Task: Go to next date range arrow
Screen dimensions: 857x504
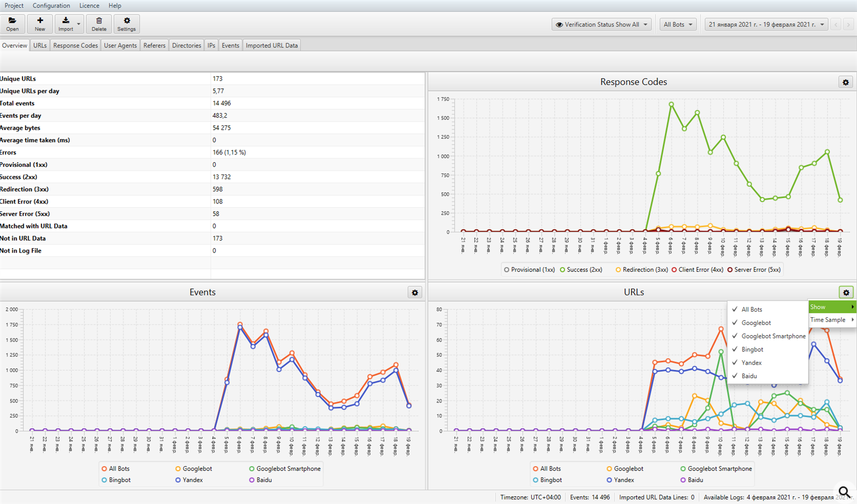Action: click(x=848, y=25)
